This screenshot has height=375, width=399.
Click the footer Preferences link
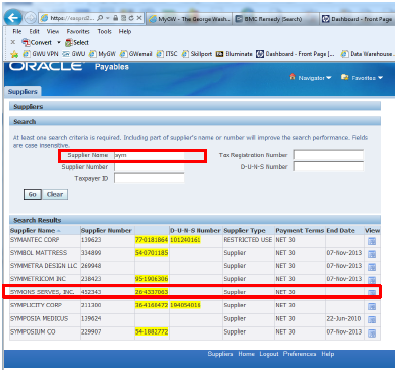click(x=299, y=354)
